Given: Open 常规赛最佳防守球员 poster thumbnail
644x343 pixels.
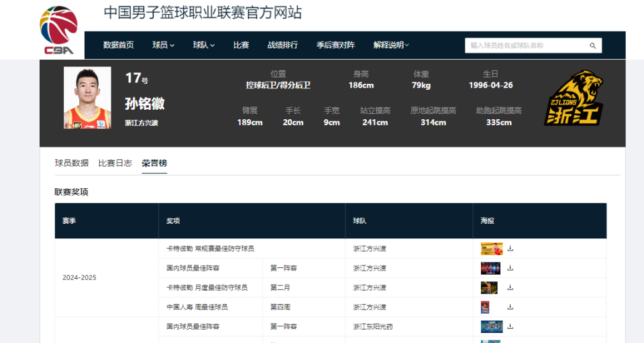Looking at the screenshot, I should pyautogui.click(x=492, y=249).
